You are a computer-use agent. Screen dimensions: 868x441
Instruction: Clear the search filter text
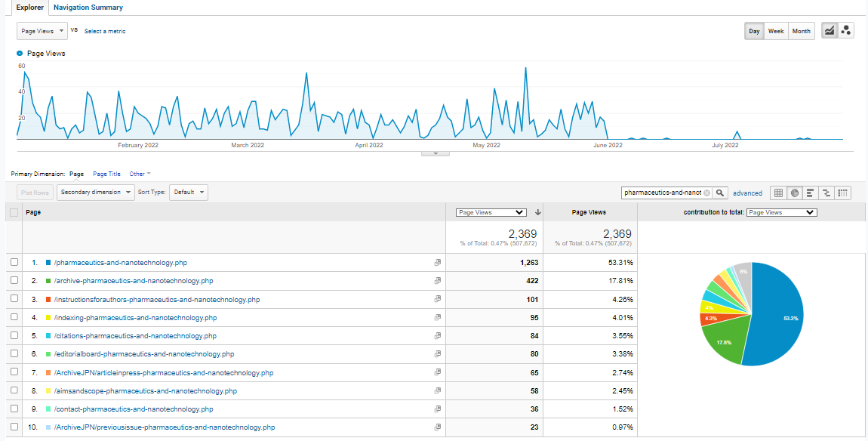(x=706, y=193)
